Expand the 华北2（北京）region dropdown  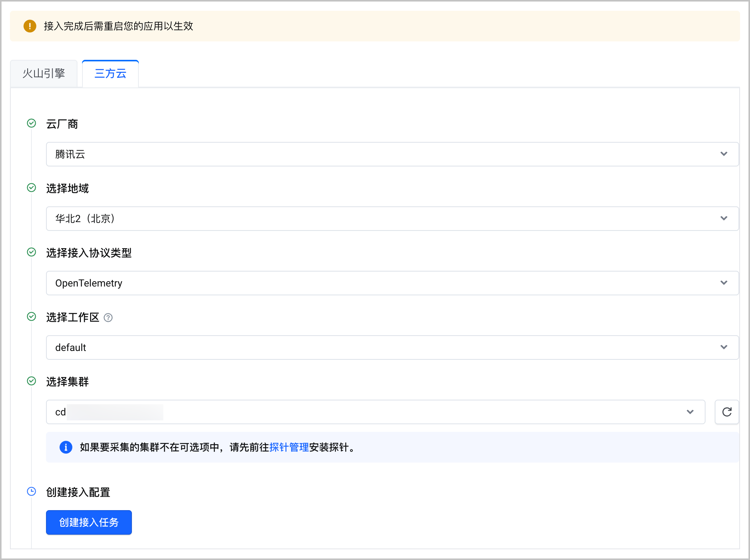click(x=392, y=219)
